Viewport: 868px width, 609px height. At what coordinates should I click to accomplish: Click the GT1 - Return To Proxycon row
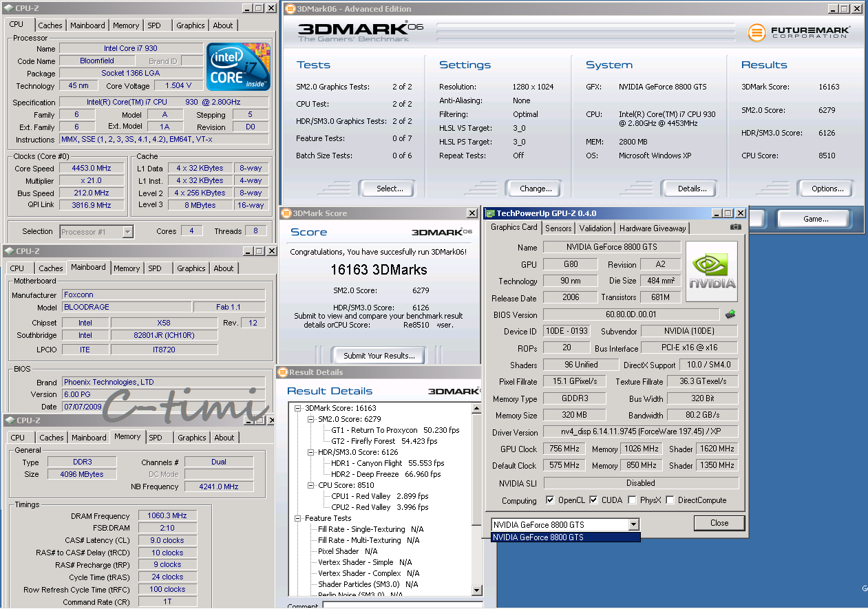point(394,430)
